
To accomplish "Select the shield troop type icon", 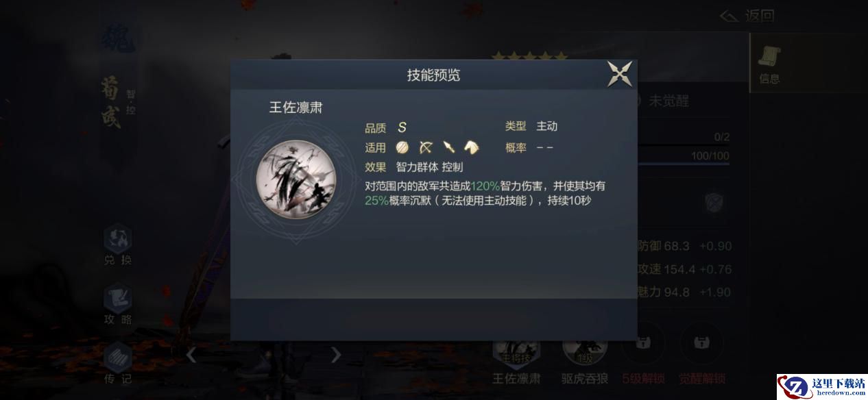I will tap(402, 147).
